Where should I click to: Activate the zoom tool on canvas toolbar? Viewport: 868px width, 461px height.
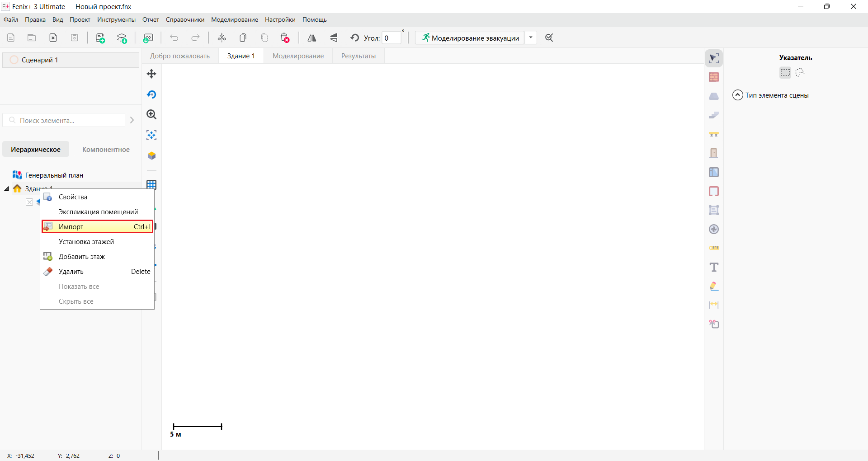[x=151, y=114]
